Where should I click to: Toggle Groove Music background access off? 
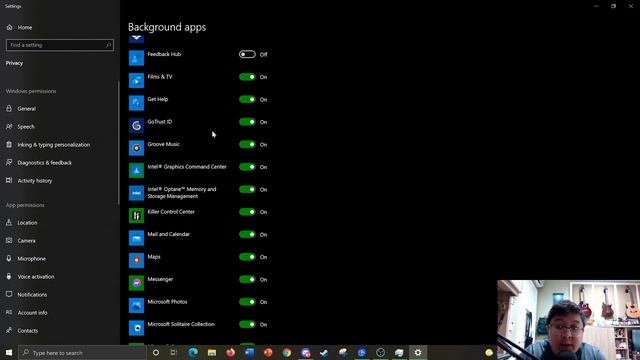247,144
